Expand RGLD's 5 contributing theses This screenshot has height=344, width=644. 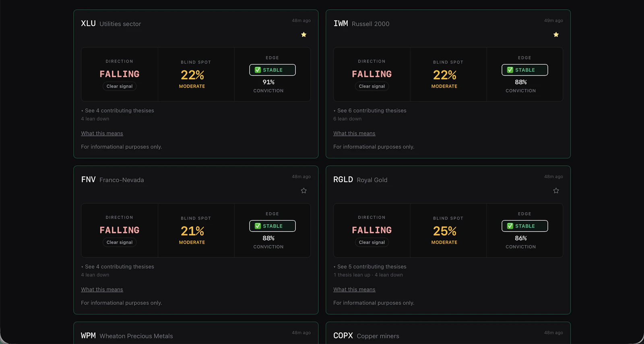(370, 267)
